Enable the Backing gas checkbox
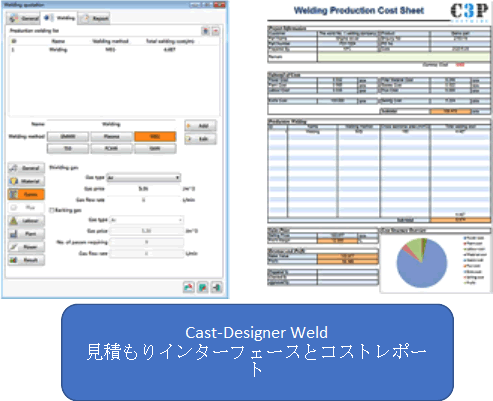Image resolution: width=493 pixels, height=401 pixels. 52,210
